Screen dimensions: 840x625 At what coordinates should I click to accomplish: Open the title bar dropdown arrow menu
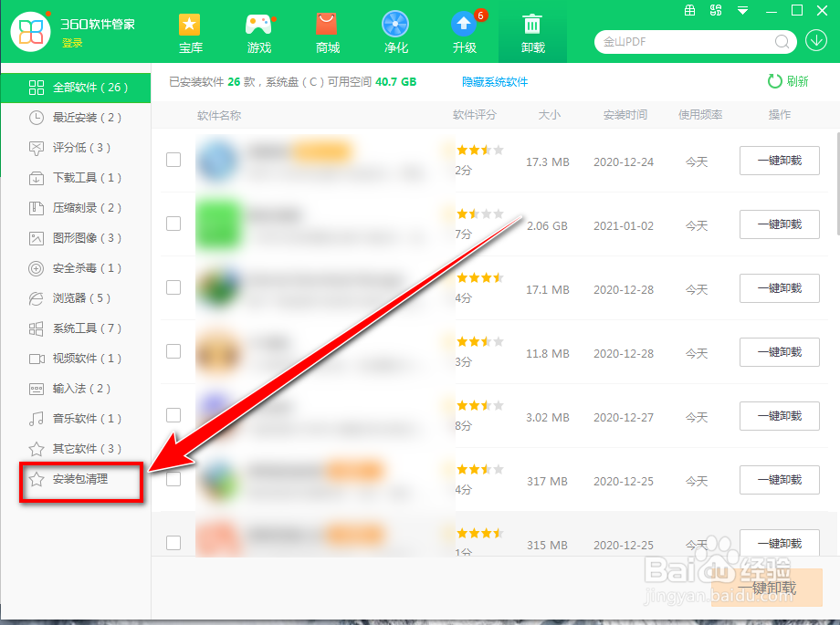click(x=741, y=11)
